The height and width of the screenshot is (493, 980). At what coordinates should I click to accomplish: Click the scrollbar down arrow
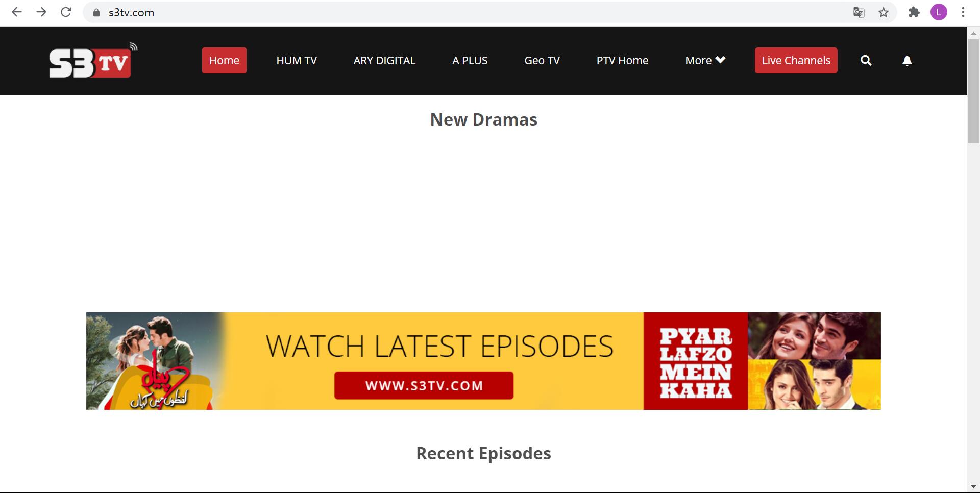973,487
